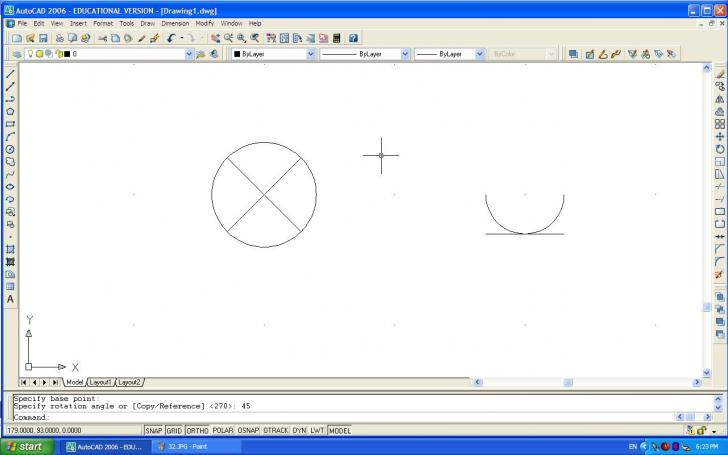
Task: Click the black layer color swatch
Action: (67, 54)
